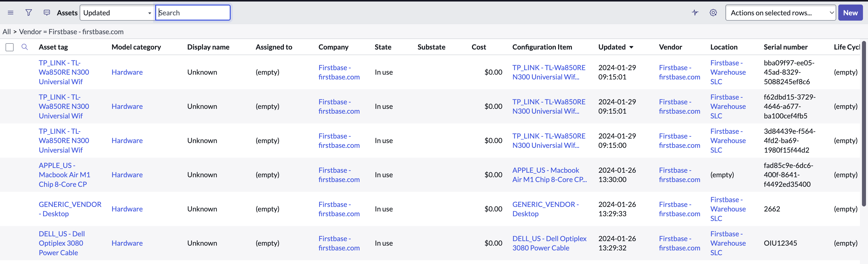The width and height of the screenshot is (868, 264).
Task: Open Actions on selected rows dropdown
Action: [780, 13]
